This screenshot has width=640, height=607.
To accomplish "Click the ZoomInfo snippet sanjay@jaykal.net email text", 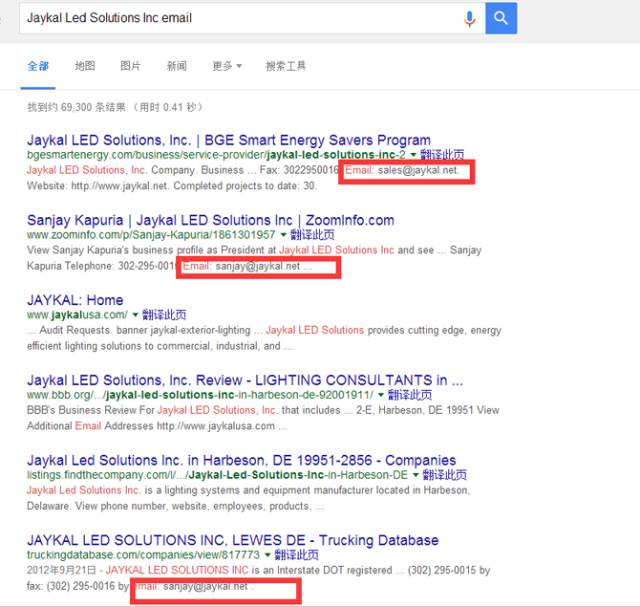I will tap(258, 266).
